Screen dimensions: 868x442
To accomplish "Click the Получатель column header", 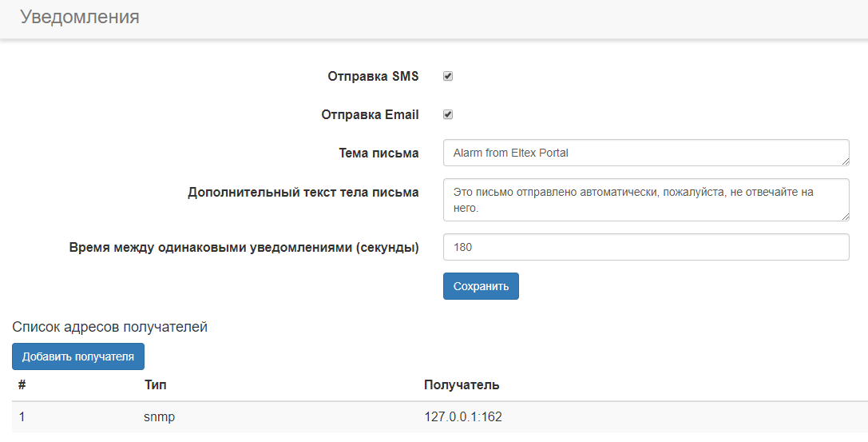I will click(462, 385).
